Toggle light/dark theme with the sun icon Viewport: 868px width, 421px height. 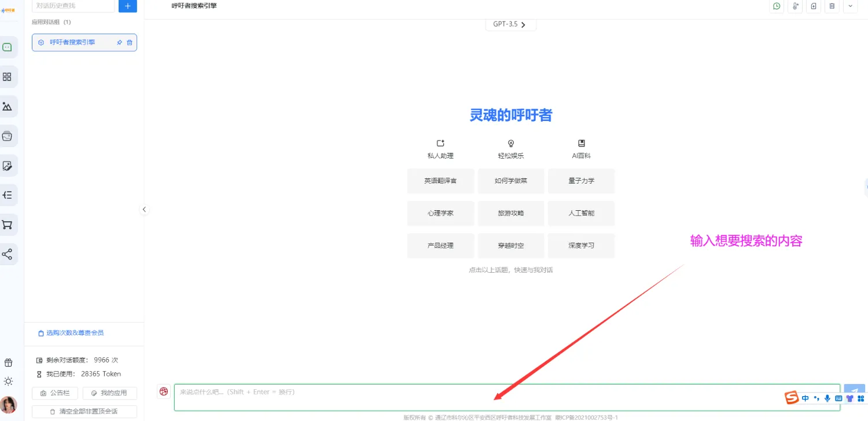8,381
